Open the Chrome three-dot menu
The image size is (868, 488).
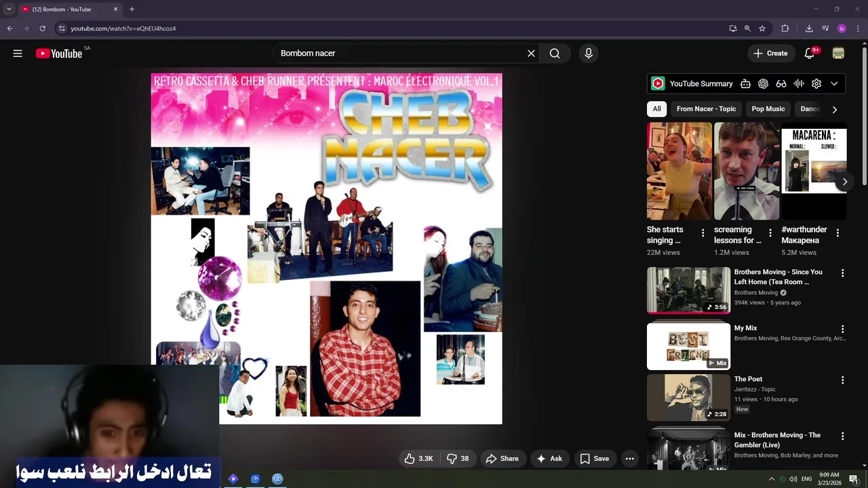click(859, 28)
